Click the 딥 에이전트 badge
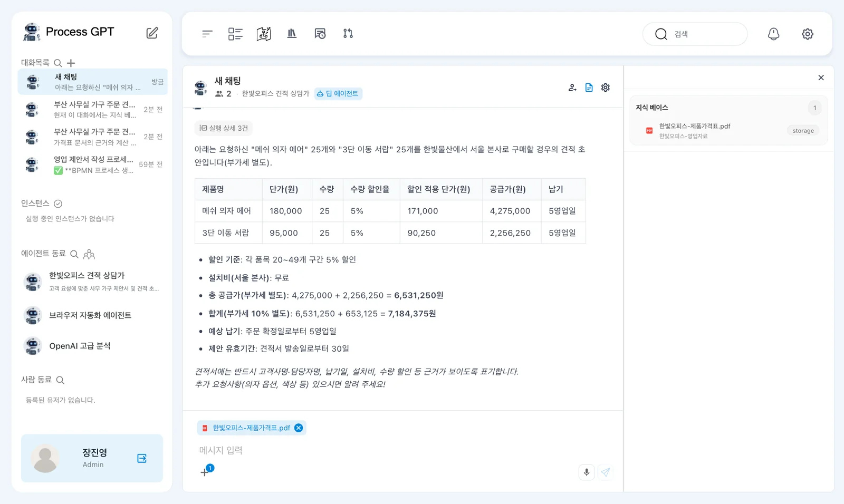 click(338, 94)
